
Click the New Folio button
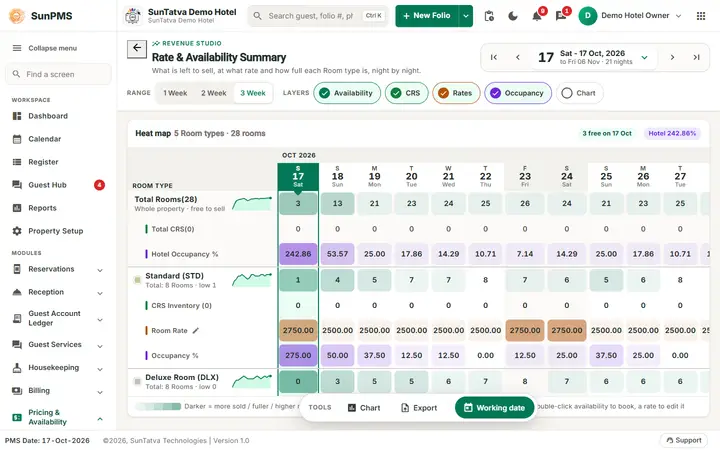(x=427, y=16)
